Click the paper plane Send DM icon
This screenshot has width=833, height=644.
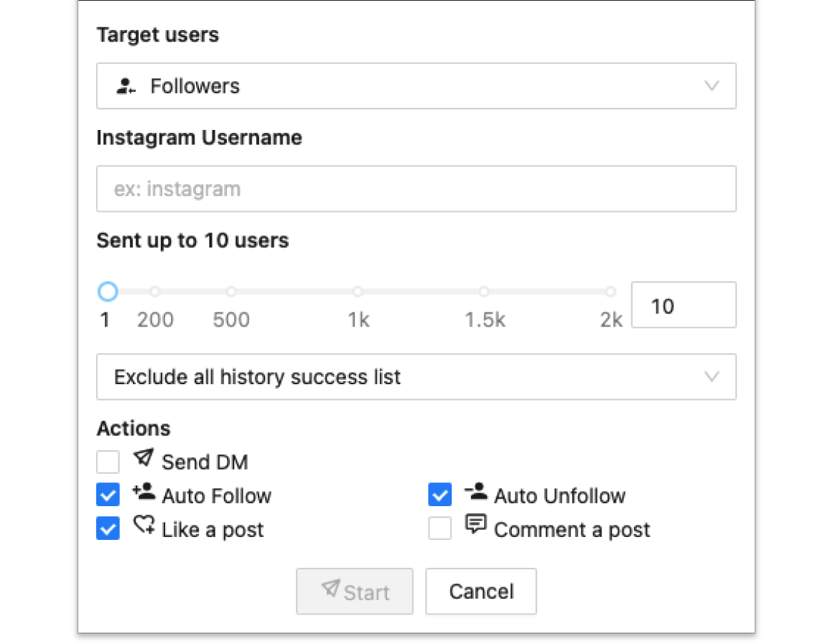pyautogui.click(x=144, y=458)
